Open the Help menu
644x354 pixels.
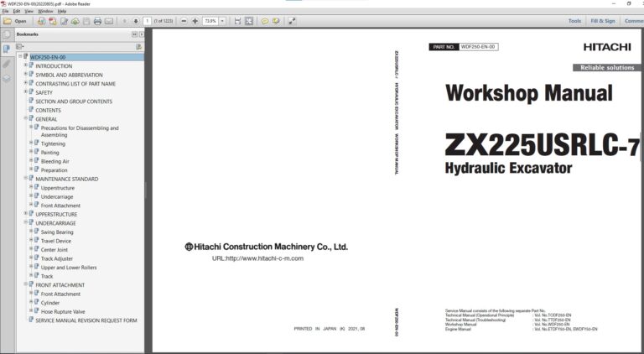coord(61,12)
